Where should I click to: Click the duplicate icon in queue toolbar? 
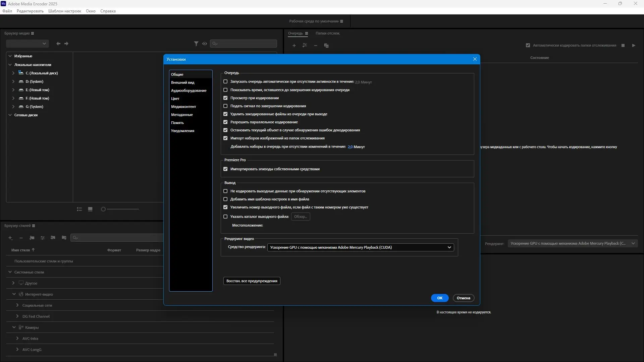coord(326,46)
